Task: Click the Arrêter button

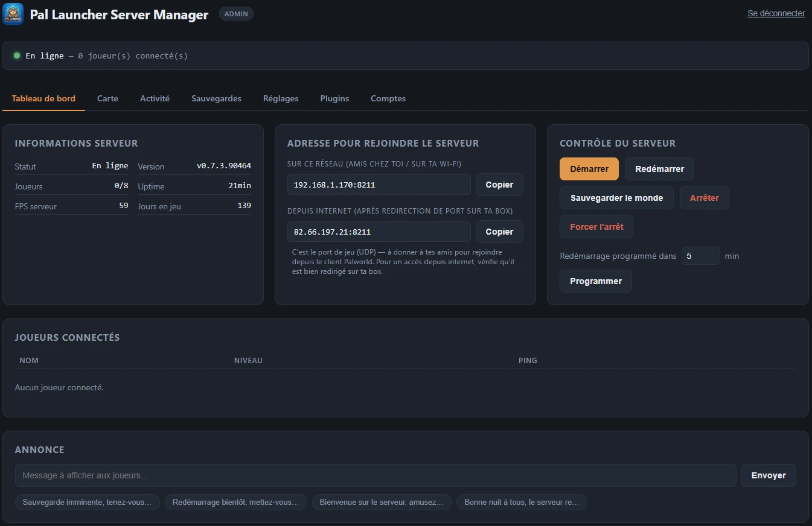Action: tap(704, 198)
